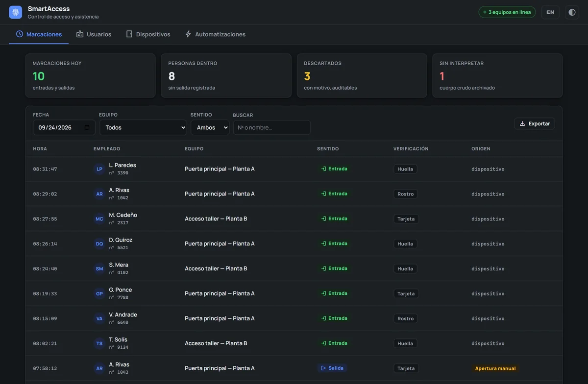Click the Fecha date input field

(x=64, y=127)
